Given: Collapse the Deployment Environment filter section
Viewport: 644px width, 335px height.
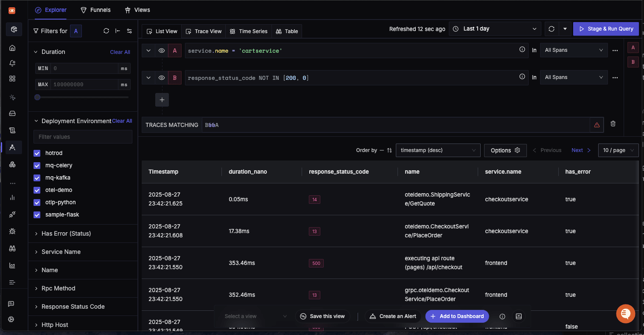Looking at the screenshot, I should click(x=36, y=121).
